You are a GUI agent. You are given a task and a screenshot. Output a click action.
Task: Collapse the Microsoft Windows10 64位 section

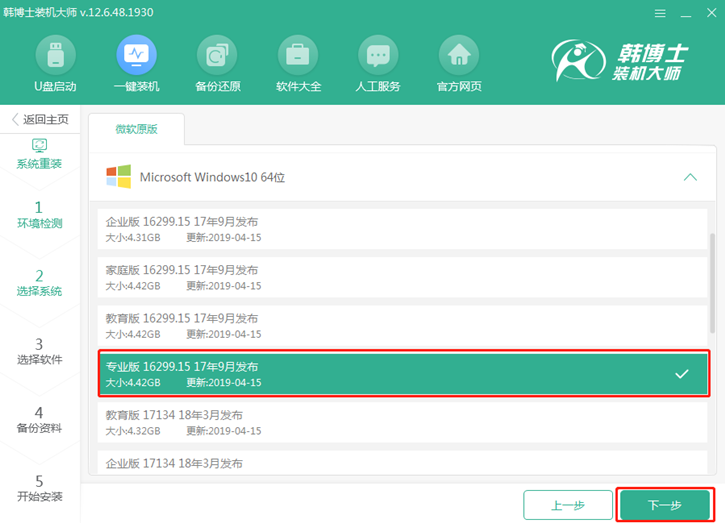[x=690, y=177]
